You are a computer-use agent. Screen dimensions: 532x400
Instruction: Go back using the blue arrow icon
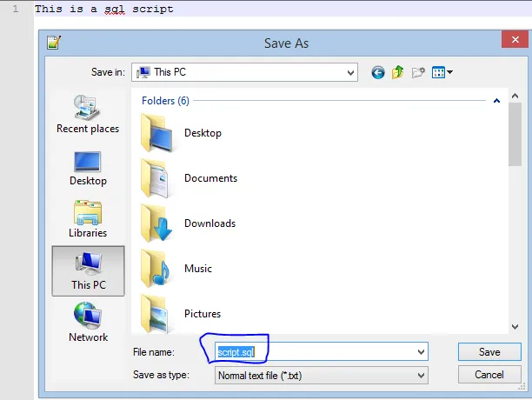click(377, 72)
